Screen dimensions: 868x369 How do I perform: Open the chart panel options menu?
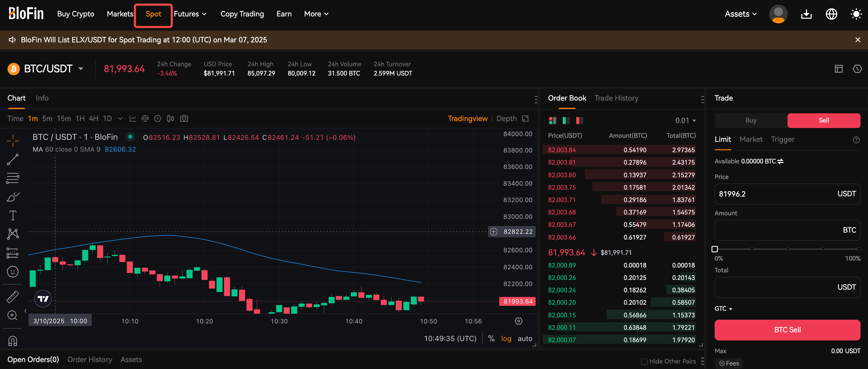[x=536, y=99]
